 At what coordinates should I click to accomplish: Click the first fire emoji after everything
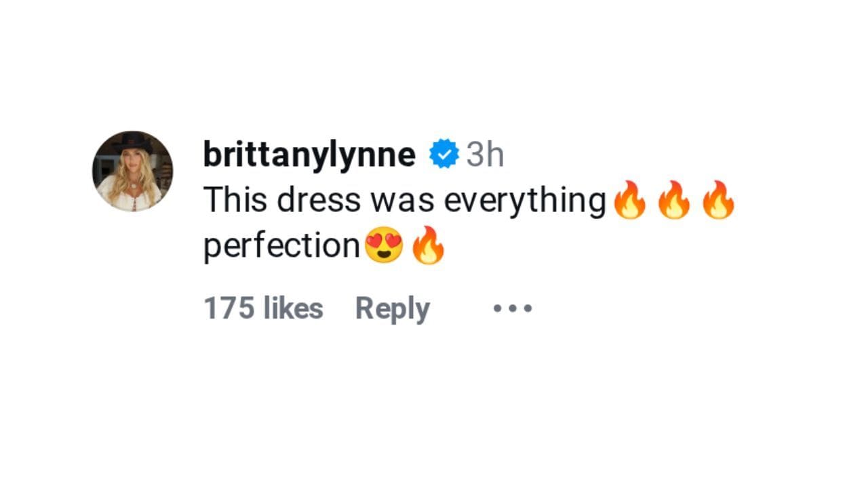coord(629,200)
